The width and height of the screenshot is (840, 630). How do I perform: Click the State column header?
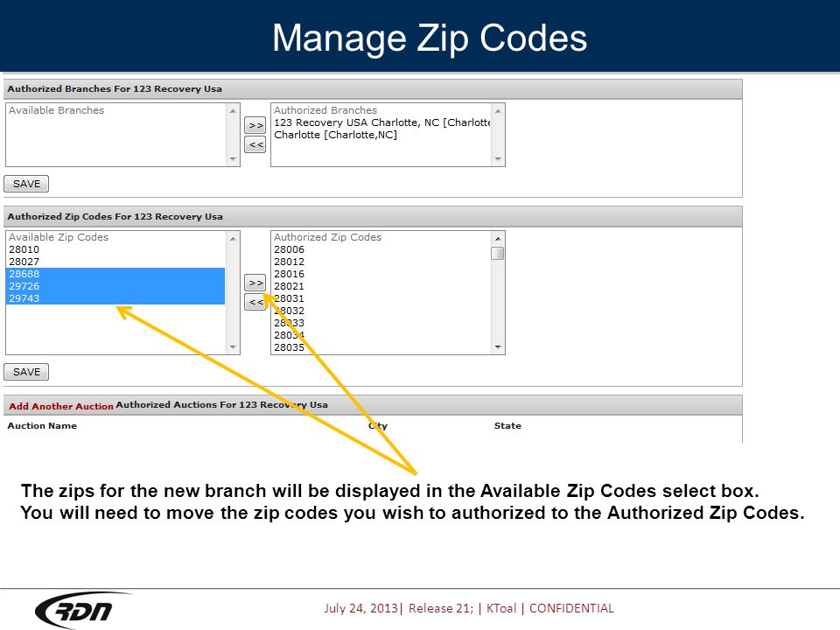(507, 426)
